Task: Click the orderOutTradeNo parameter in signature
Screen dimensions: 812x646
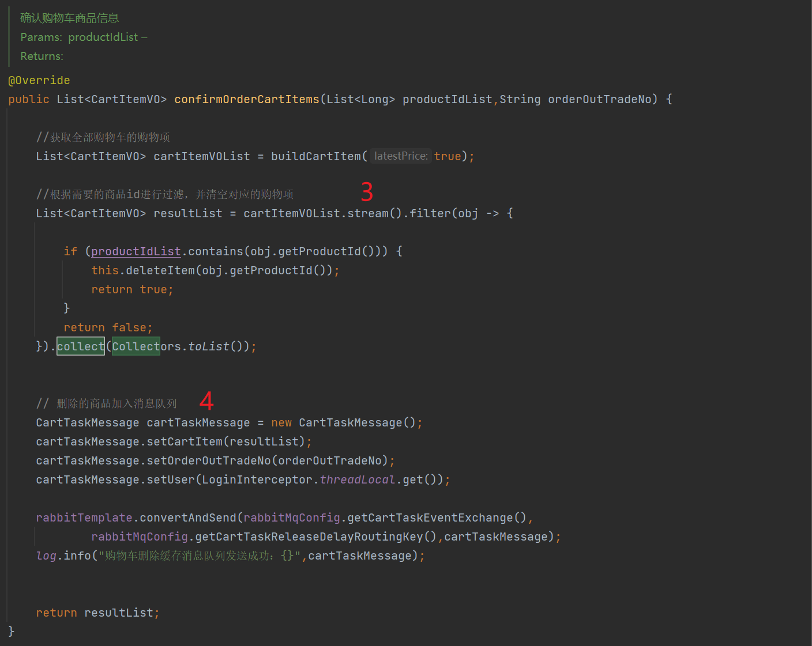Action: 600,99
